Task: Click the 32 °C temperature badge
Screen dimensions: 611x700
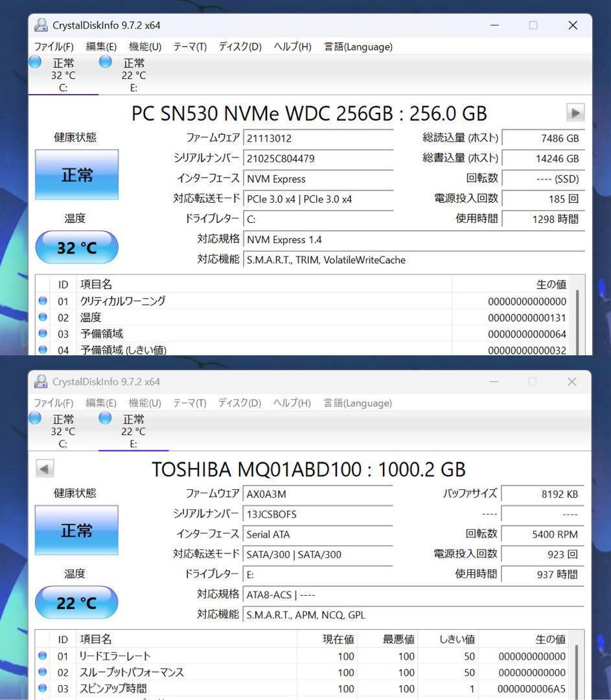Action: pyautogui.click(x=76, y=247)
